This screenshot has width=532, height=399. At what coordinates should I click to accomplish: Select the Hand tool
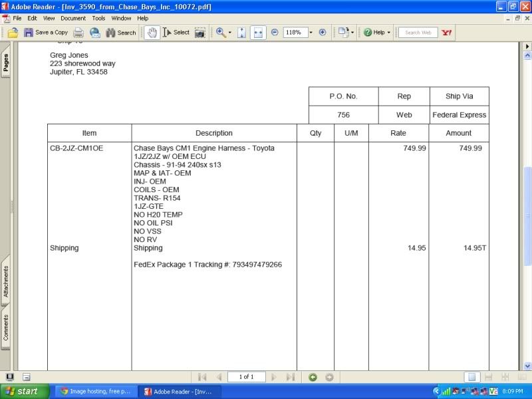[152, 33]
